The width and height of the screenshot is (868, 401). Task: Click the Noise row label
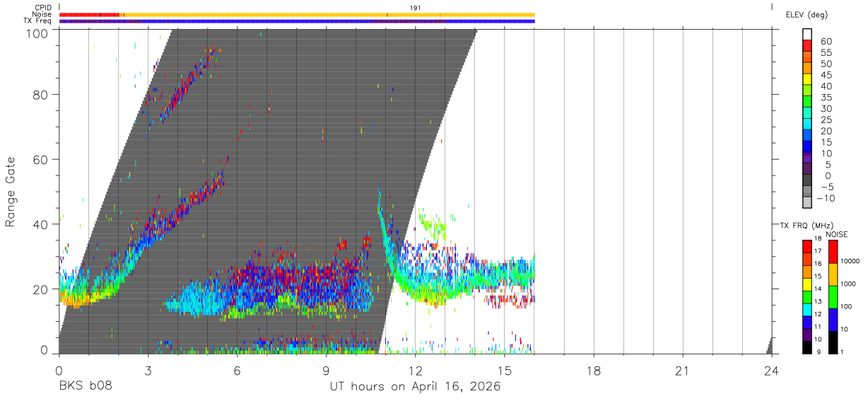click(42, 14)
